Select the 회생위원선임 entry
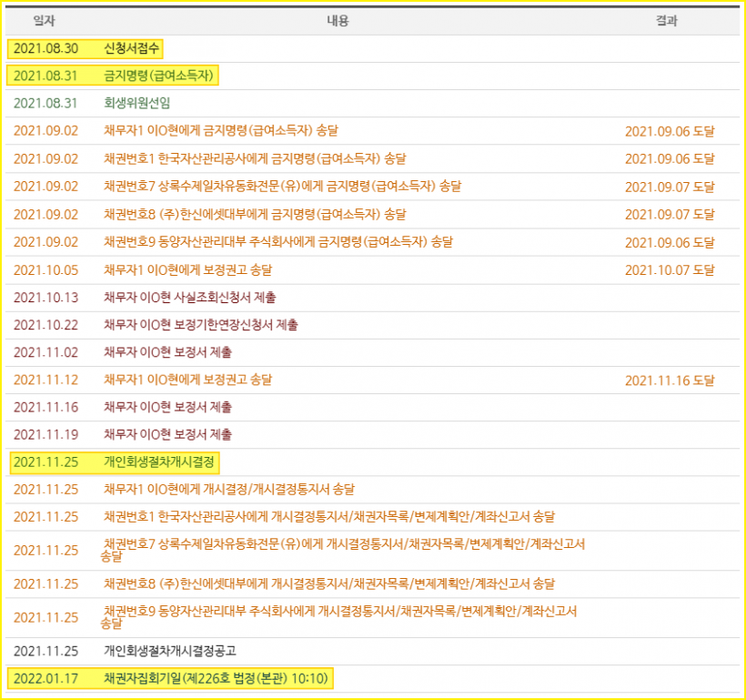The height and width of the screenshot is (700, 746). tap(137, 104)
